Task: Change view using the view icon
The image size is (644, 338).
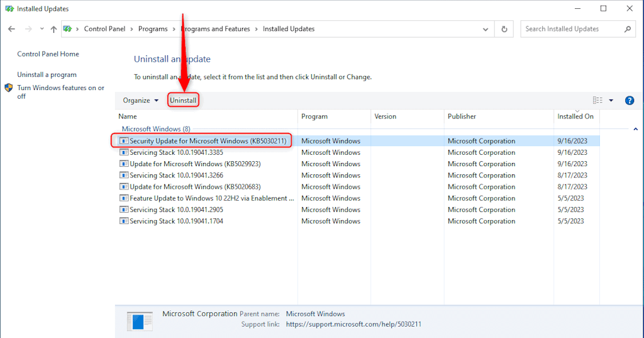Action: (597, 100)
